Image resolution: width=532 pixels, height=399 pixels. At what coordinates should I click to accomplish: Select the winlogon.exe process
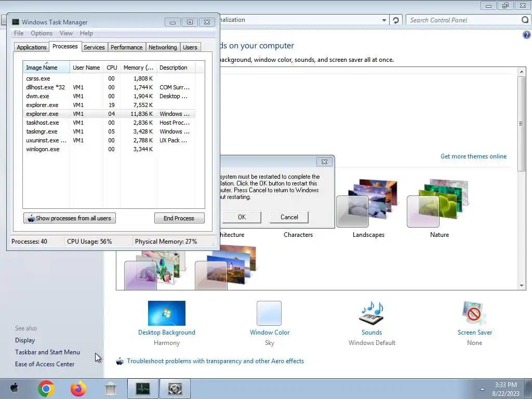point(109,149)
